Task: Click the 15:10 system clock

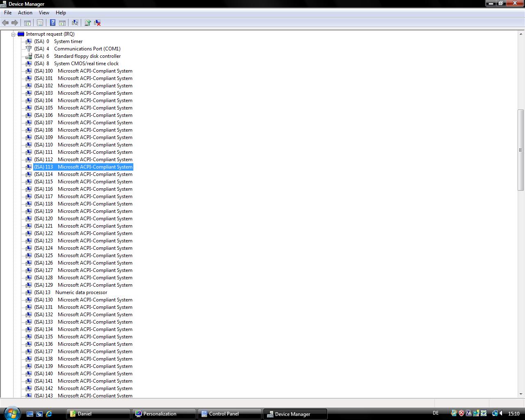Action: pos(514,414)
